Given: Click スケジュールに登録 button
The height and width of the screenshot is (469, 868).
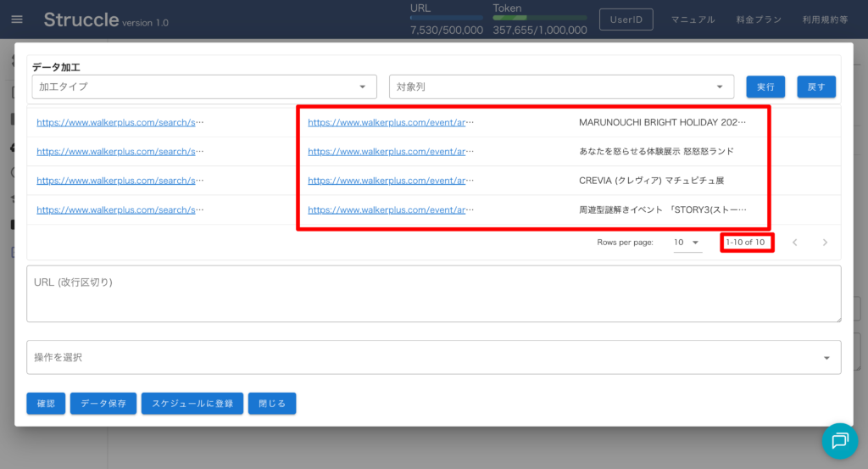Looking at the screenshot, I should pos(192,404).
